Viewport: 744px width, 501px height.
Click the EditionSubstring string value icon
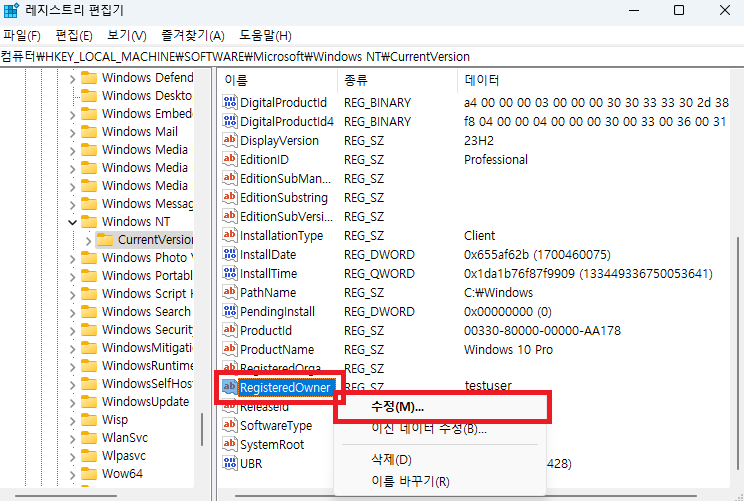pos(230,197)
